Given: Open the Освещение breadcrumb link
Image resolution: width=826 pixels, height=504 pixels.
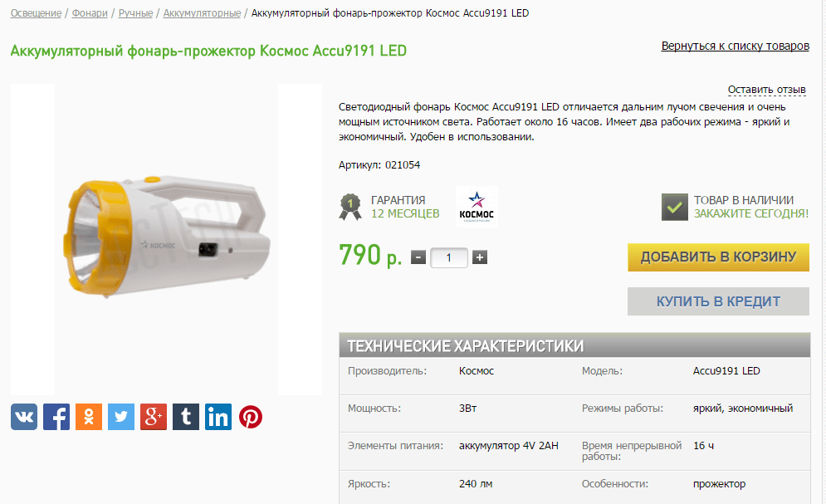Looking at the screenshot, I should click(x=36, y=13).
